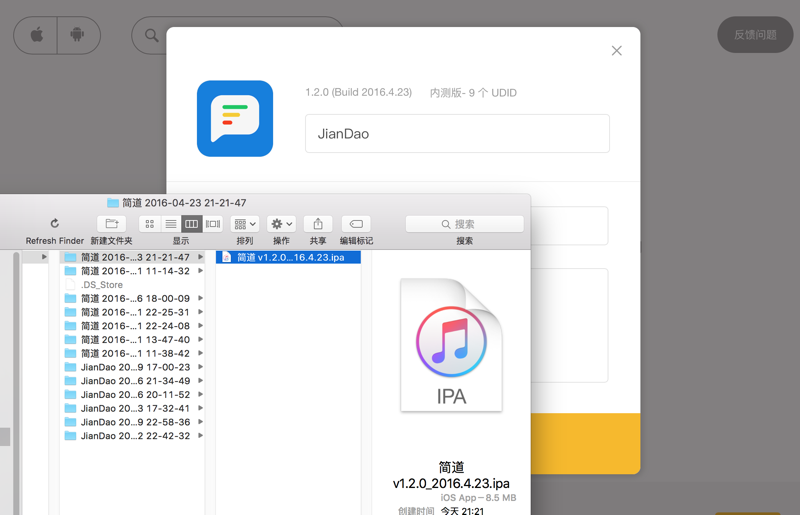Click the 简道 v1.2.0_2016.4.23.ipa preview name
800x515 pixels.
[x=452, y=475]
